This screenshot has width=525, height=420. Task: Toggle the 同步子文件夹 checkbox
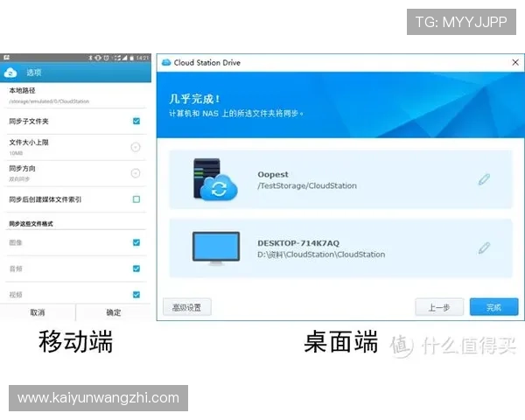[136, 121]
